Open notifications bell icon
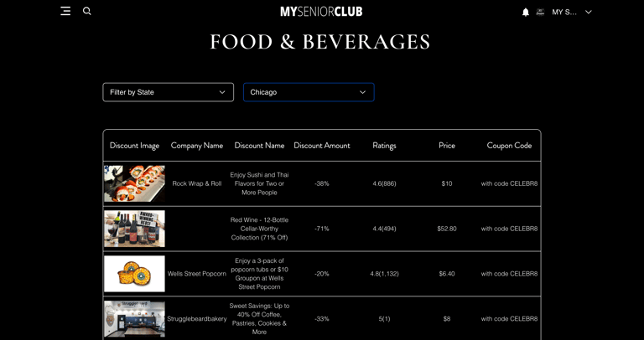Viewport: 644px width, 340px height. pos(525,13)
